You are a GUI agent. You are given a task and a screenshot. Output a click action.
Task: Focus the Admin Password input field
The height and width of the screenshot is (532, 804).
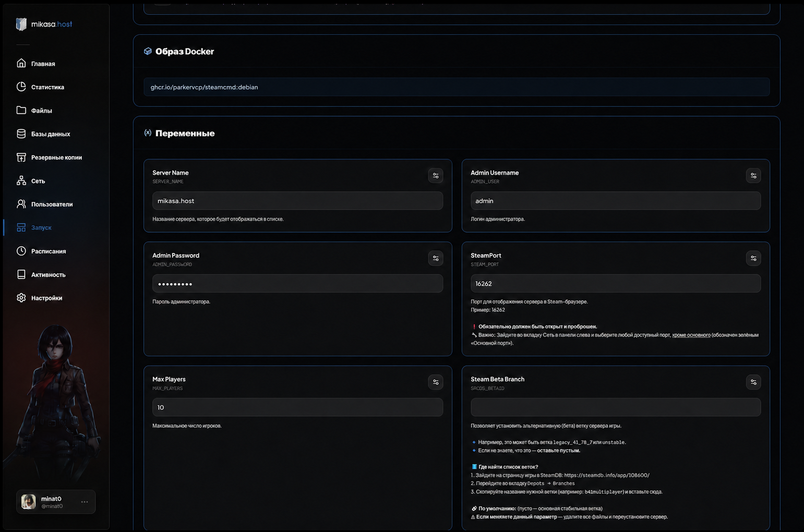tap(297, 284)
